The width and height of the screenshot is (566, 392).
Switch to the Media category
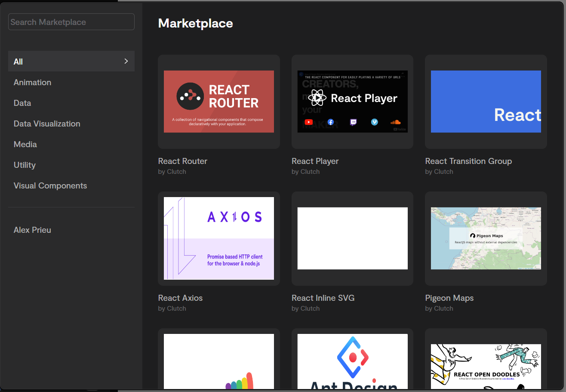[x=25, y=144]
